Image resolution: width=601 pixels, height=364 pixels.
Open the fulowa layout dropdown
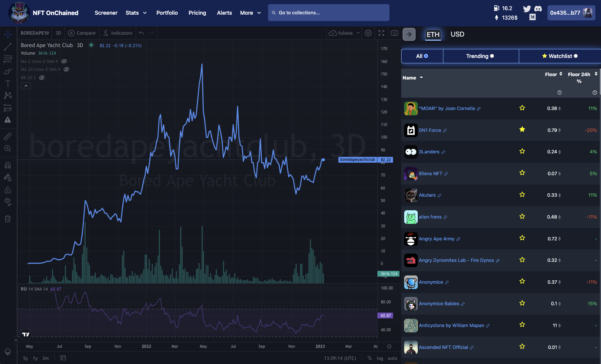point(344,33)
